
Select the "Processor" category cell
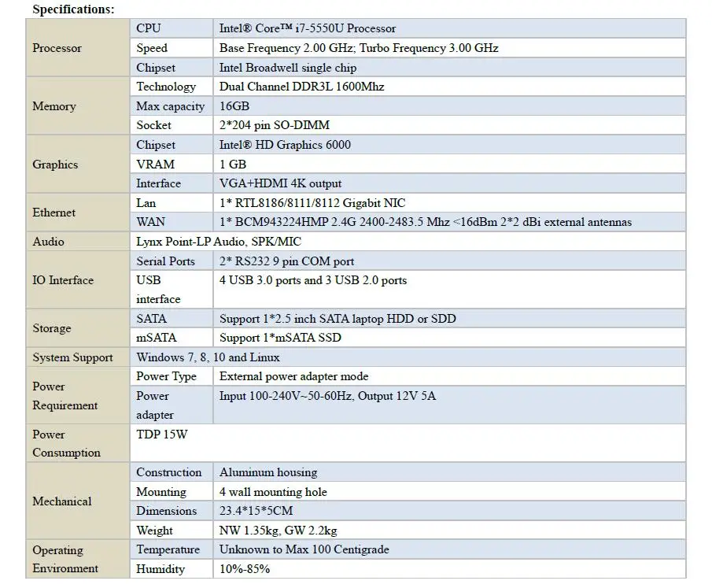[78, 48]
